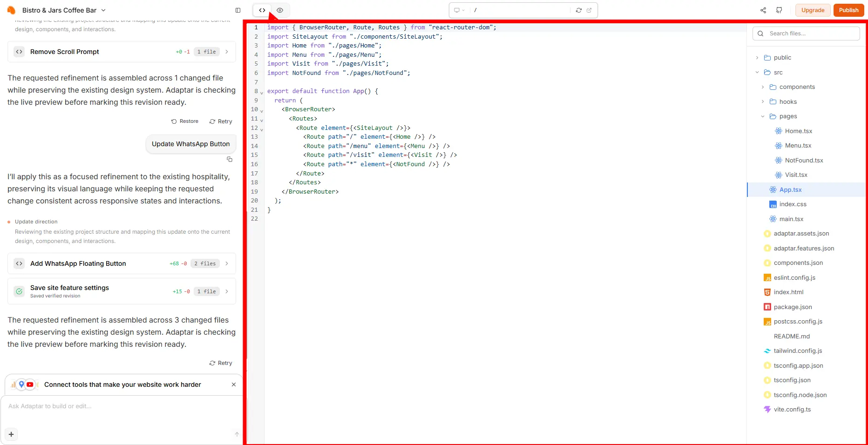868x445 pixels.
Task: Retry the latest WhatsApp button response
Action: click(221, 363)
